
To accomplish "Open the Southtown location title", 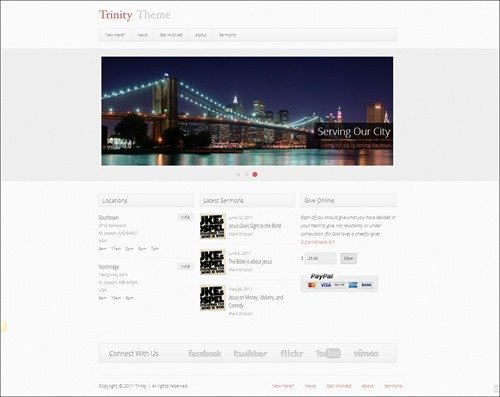I will [109, 218].
